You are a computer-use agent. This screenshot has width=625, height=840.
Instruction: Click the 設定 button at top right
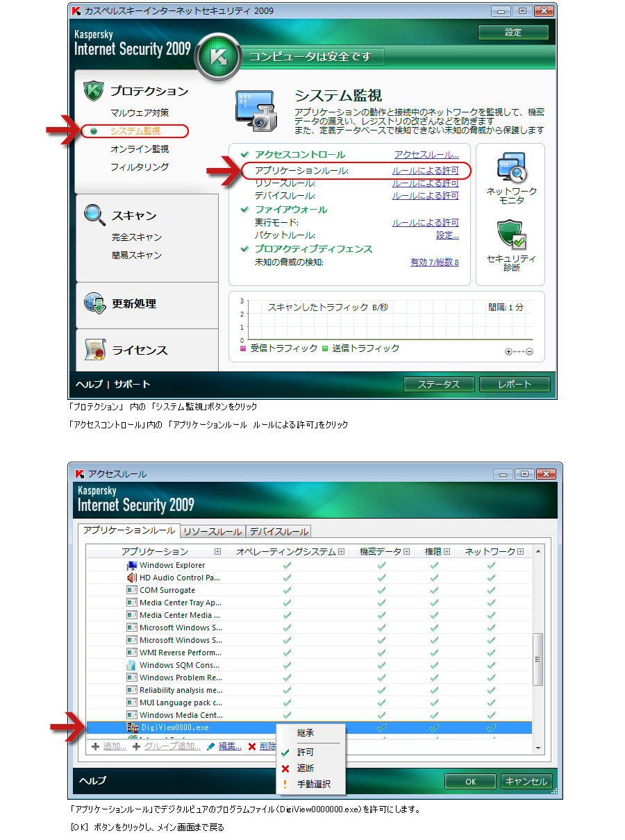(513, 32)
